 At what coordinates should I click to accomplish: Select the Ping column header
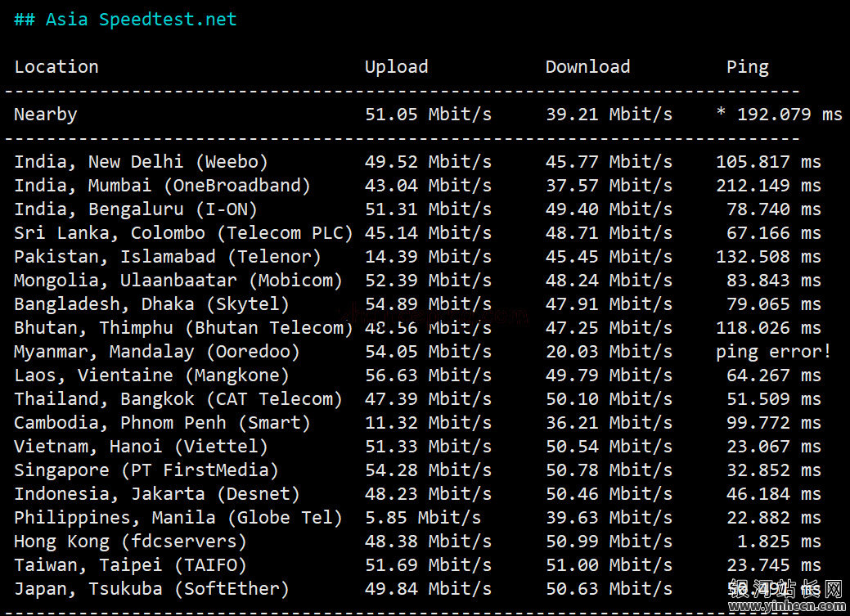pyautogui.click(x=748, y=67)
